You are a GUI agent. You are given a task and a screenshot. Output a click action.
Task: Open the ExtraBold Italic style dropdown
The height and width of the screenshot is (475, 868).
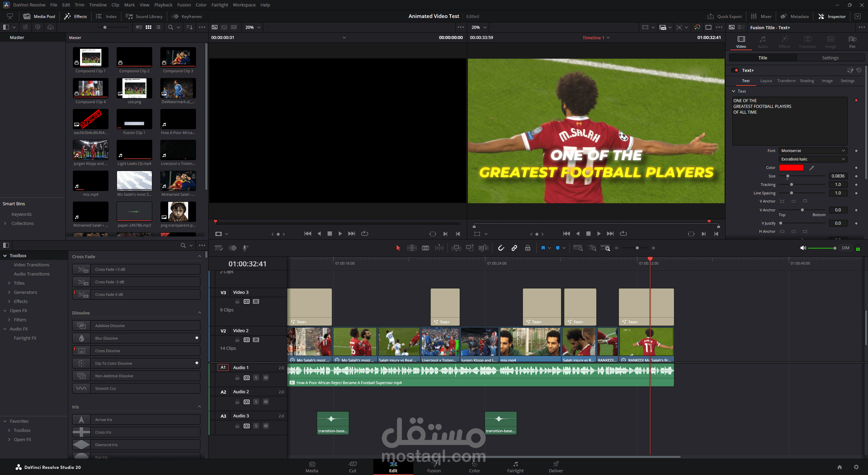[x=813, y=159]
